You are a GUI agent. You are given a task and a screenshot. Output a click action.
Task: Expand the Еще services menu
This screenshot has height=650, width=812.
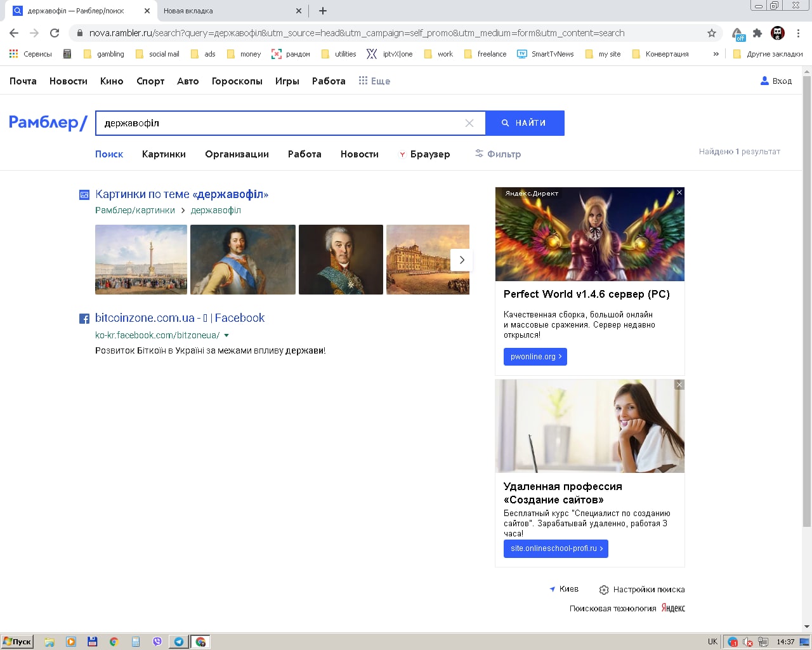click(374, 81)
